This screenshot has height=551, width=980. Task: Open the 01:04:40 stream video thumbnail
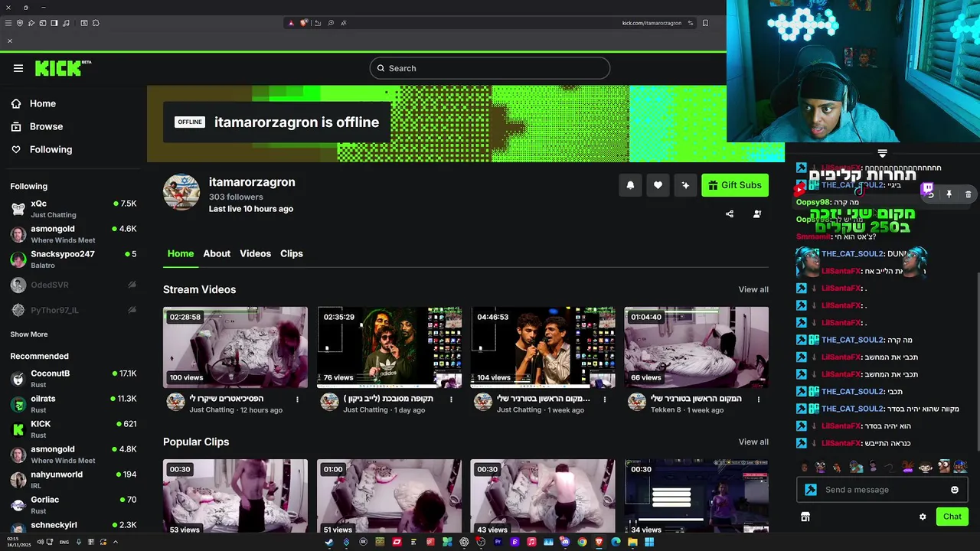coord(696,347)
